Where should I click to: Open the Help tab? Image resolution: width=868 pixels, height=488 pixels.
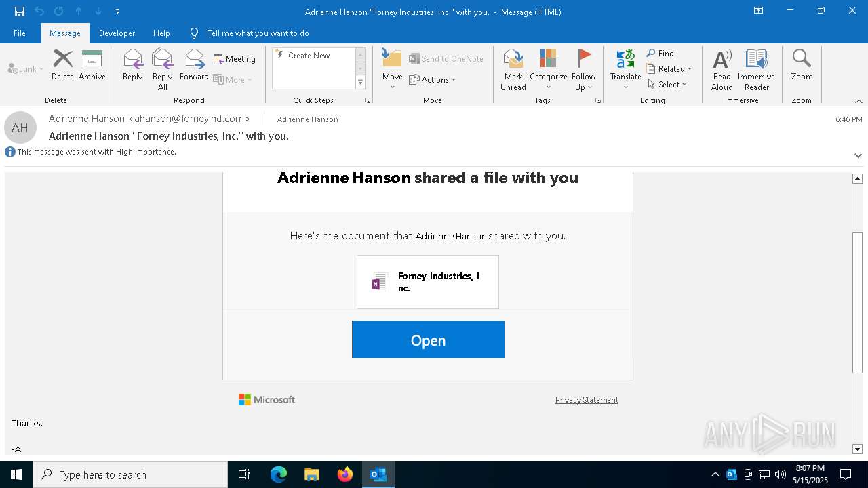click(161, 33)
